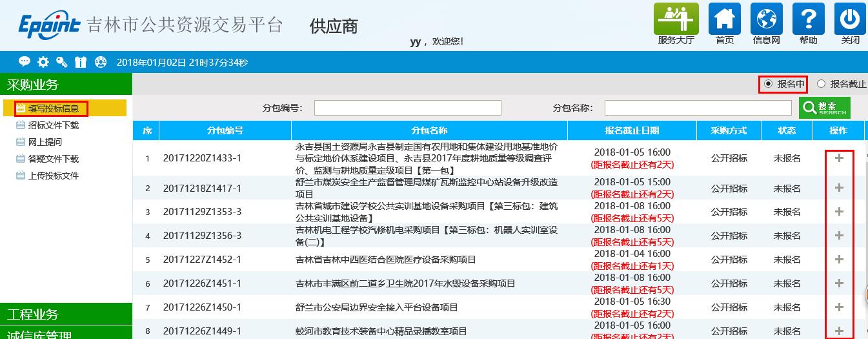Open 填写投标信息 in sidebar
Screen dimensions: 868x339
(x=53, y=108)
